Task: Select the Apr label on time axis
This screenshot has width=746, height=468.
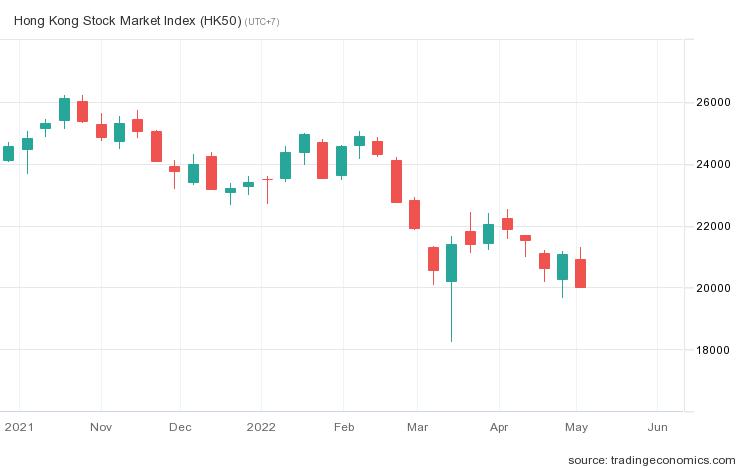Action: [499, 426]
